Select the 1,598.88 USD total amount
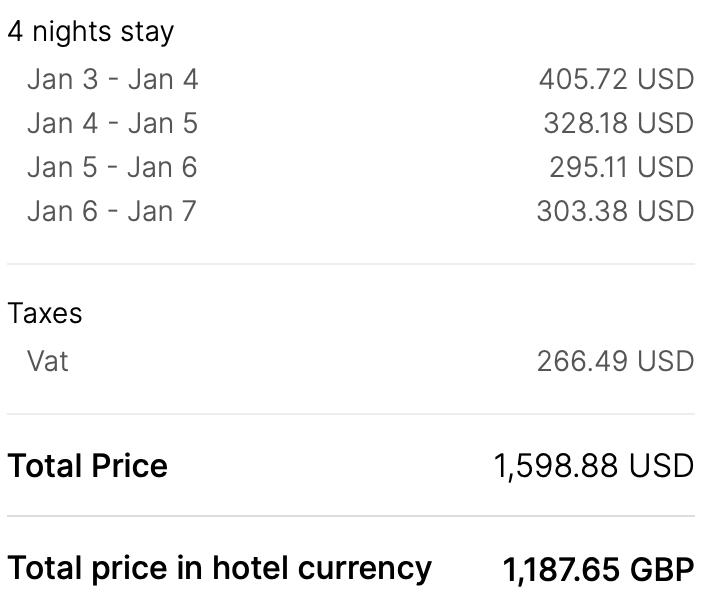This screenshot has height=602, width=716. [593, 466]
